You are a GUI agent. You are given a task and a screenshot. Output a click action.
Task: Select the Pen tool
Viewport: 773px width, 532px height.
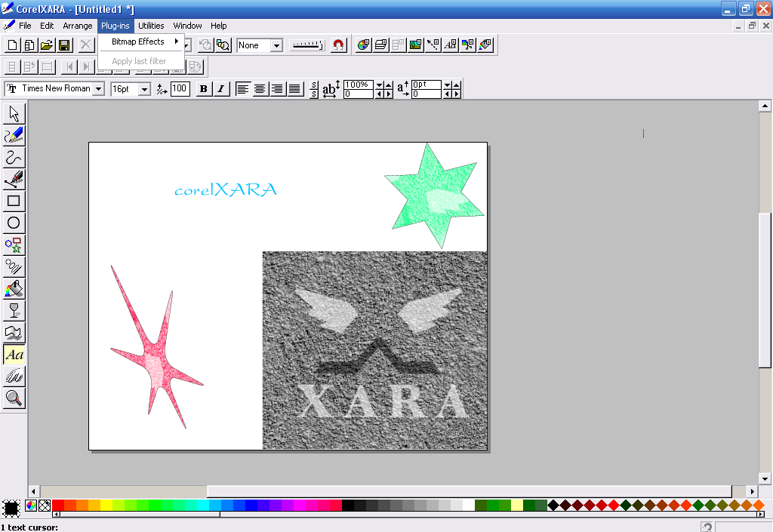(x=14, y=180)
